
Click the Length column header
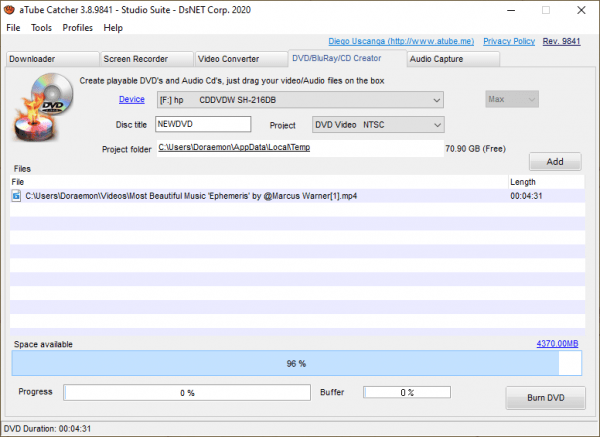click(546, 182)
